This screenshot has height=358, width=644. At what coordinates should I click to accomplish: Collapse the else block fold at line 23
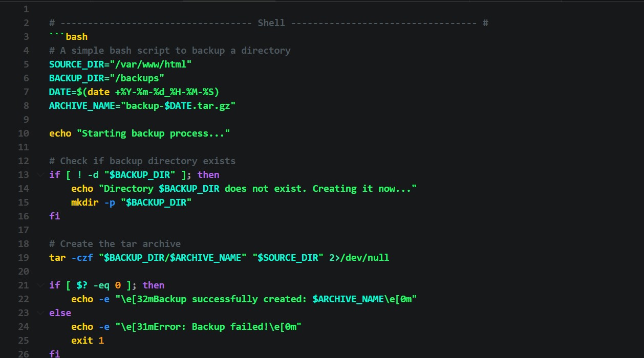[x=40, y=313]
